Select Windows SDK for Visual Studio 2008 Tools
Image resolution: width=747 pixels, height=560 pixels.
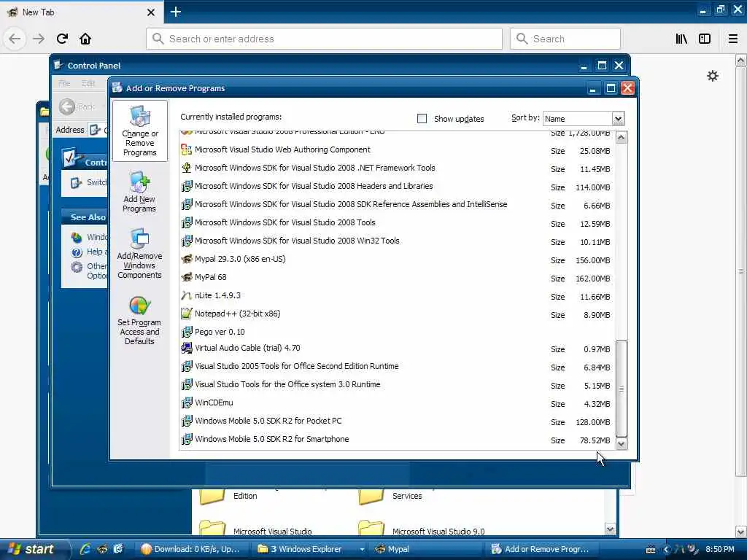tap(397, 222)
